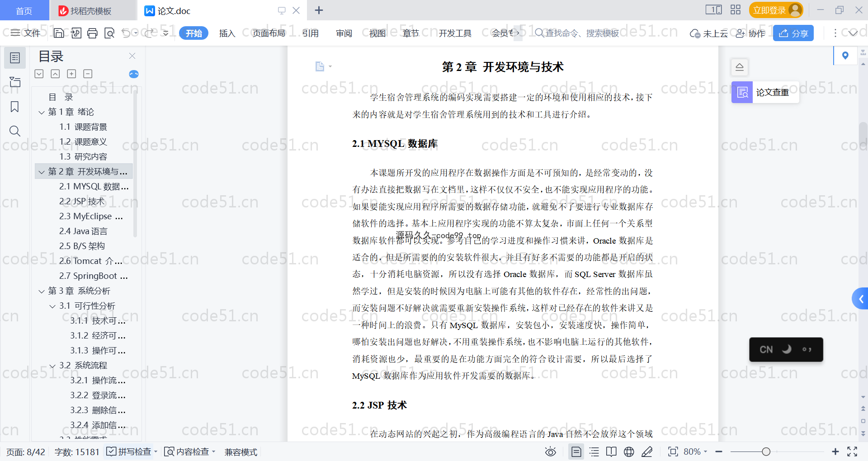Viewport: 868px width, 461px height.
Task: Open the 页面布局 ribbon tab
Action: click(269, 33)
